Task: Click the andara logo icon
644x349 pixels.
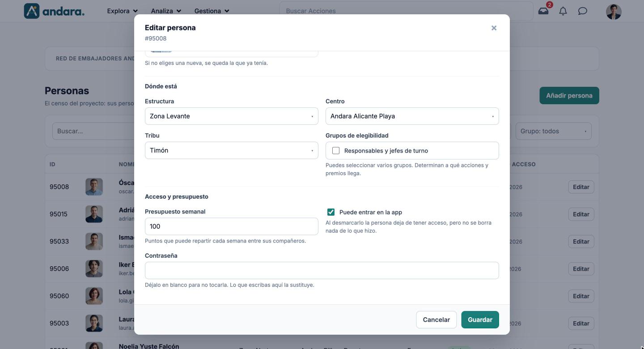Action: coord(32,11)
